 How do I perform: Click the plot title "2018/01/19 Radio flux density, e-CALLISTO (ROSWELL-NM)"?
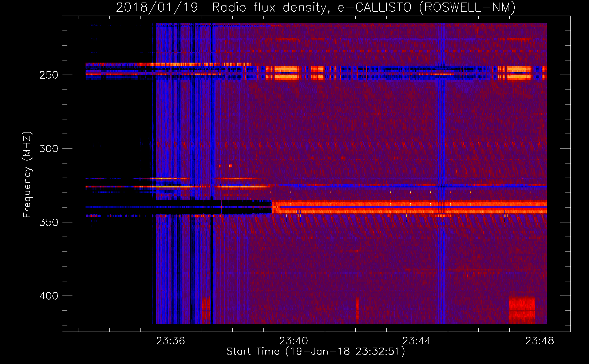(x=316, y=7)
